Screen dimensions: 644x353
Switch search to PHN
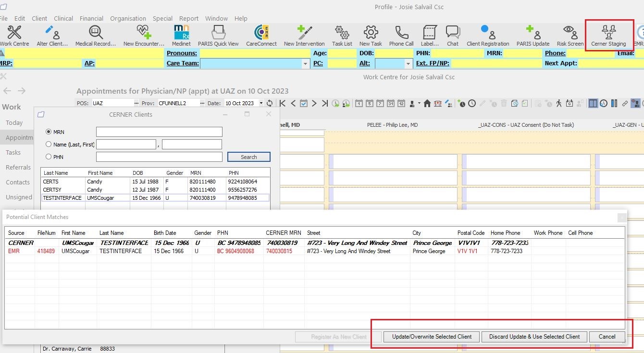point(48,156)
